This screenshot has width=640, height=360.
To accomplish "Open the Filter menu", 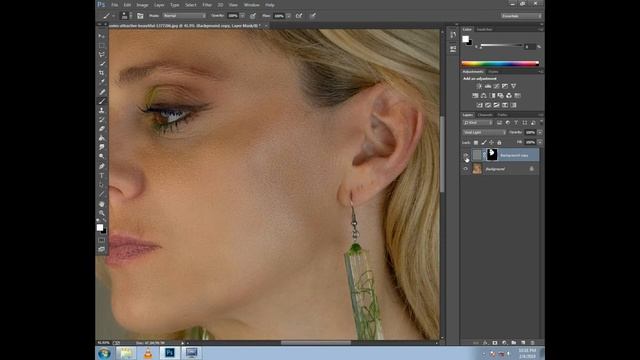I will tap(207, 5).
